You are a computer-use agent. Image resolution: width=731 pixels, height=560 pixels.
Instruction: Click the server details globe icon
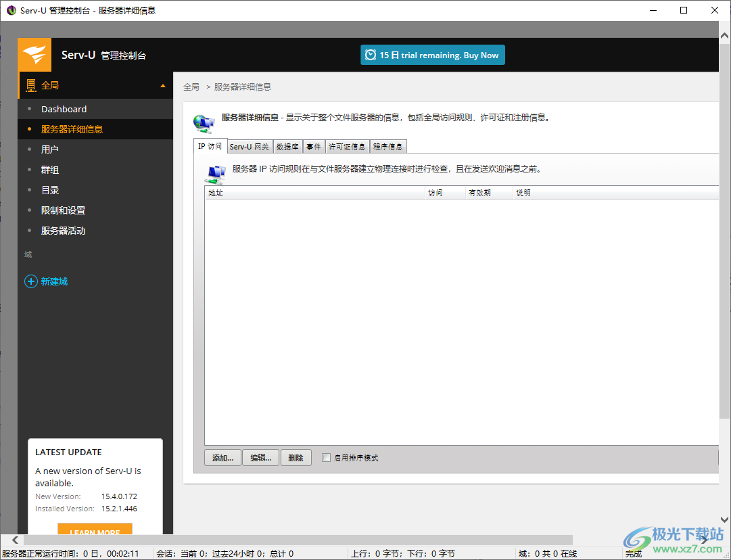204,123
